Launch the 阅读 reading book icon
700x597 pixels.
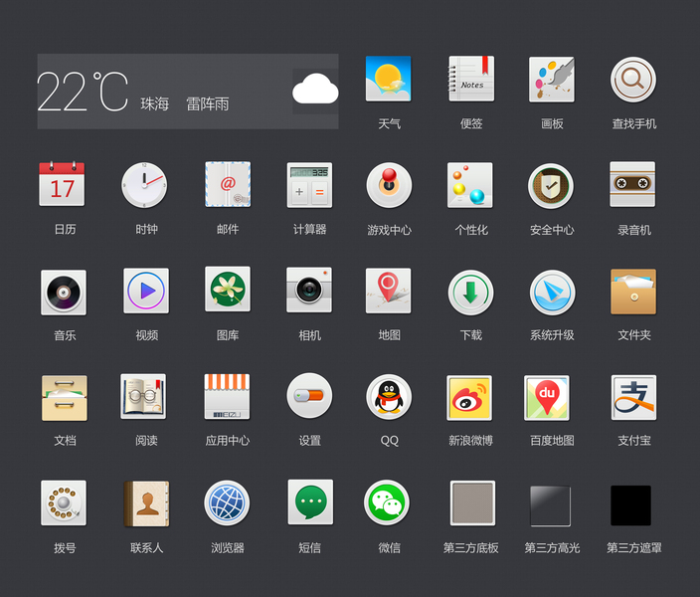[143, 396]
